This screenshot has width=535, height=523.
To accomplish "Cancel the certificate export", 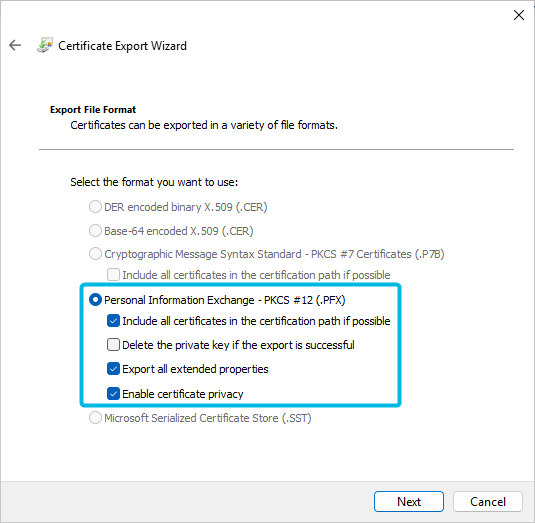I will click(x=488, y=502).
